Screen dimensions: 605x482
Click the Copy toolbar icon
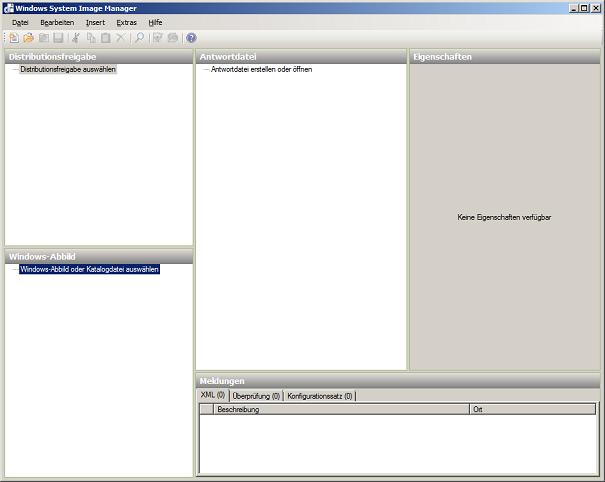pyautogui.click(x=91, y=38)
